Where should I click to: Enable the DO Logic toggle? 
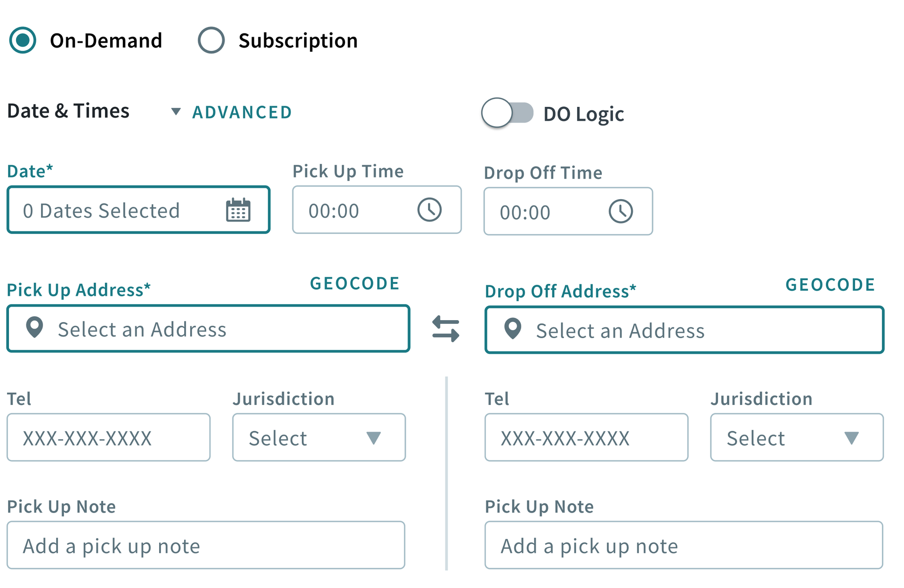point(508,113)
